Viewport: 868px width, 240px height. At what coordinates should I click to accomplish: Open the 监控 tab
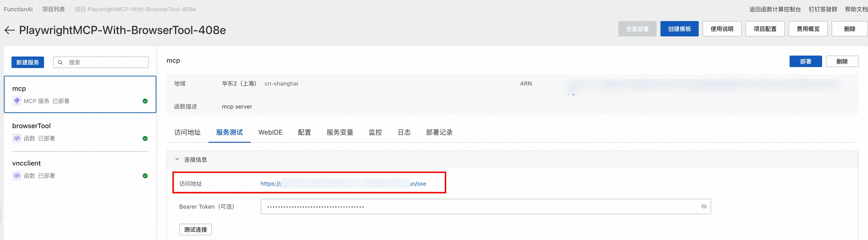[x=375, y=132]
